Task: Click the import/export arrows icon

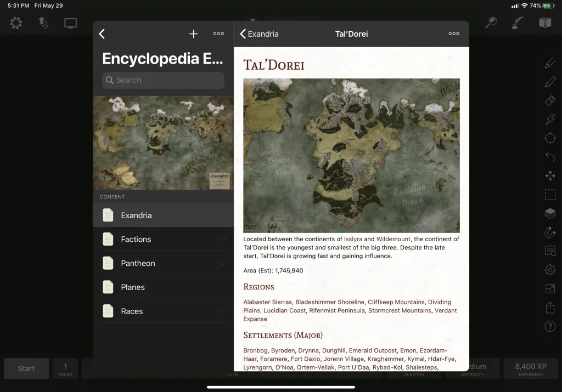Action: pyautogui.click(x=43, y=23)
